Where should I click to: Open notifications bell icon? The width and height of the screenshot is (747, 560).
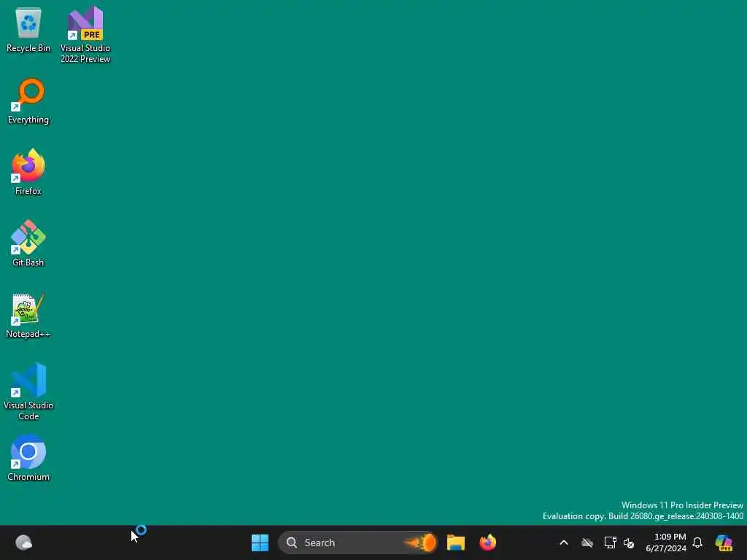click(x=697, y=542)
